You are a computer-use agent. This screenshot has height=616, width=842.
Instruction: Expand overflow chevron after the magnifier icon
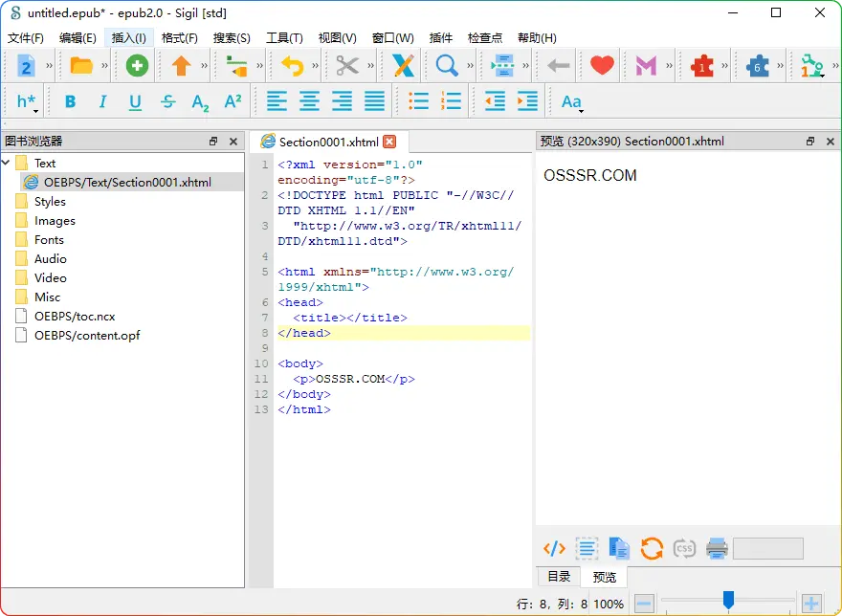pyautogui.click(x=471, y=66)
